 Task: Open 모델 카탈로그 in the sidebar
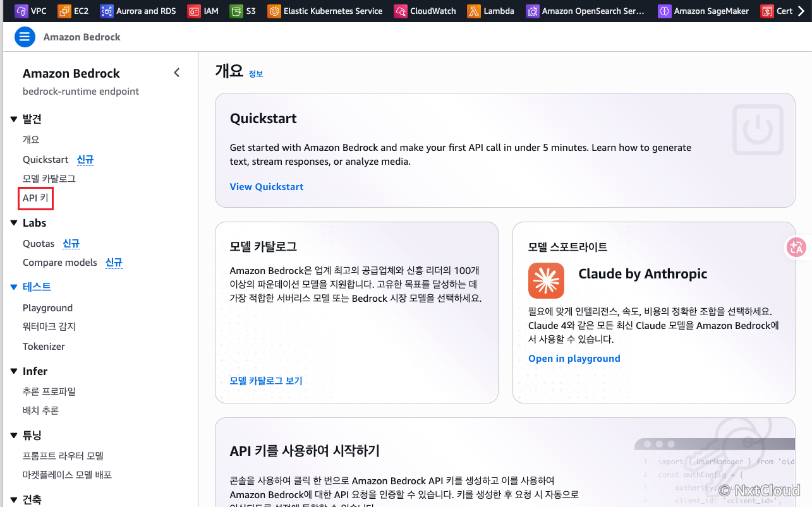pyautogui.click(x=49, y=179)
